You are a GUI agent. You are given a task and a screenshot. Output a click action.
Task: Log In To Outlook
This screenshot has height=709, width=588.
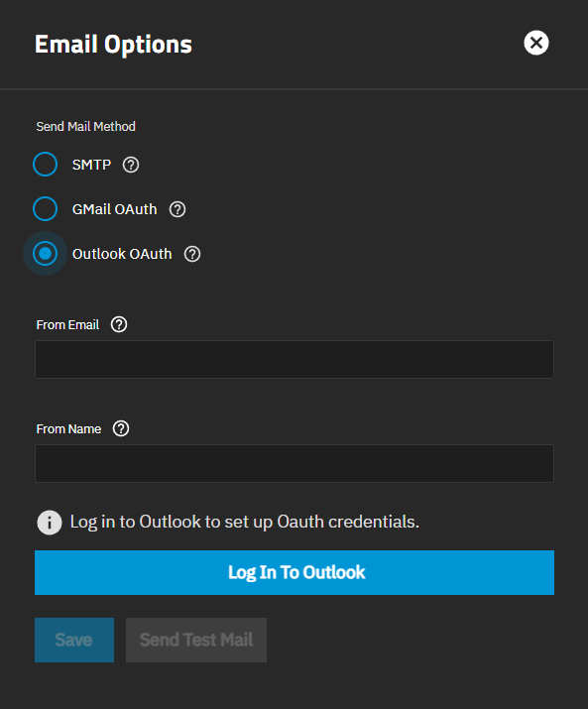point(294,572)
